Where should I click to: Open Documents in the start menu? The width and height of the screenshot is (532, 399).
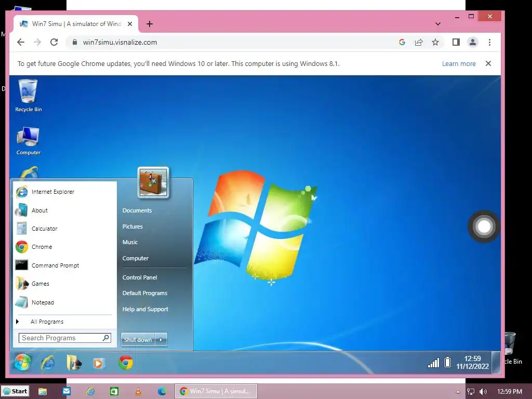tap(137, 210)
